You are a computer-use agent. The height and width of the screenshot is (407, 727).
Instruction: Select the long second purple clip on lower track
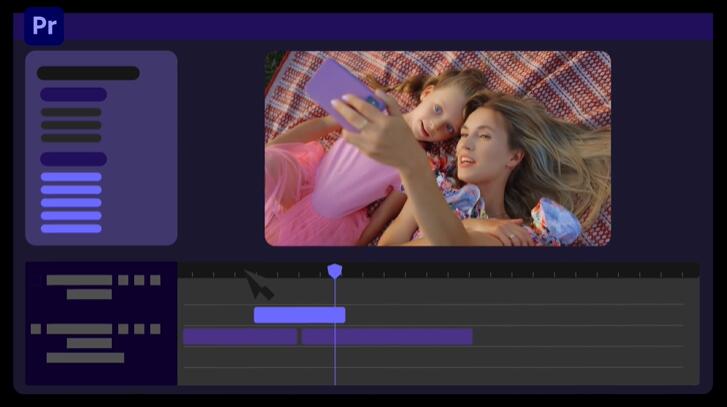click(x=387, y=337)
